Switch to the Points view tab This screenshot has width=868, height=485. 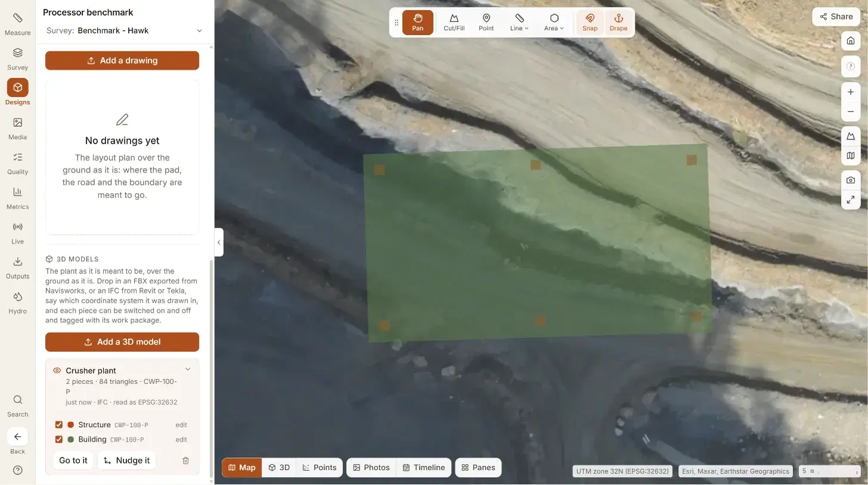[x=319, y=468]
